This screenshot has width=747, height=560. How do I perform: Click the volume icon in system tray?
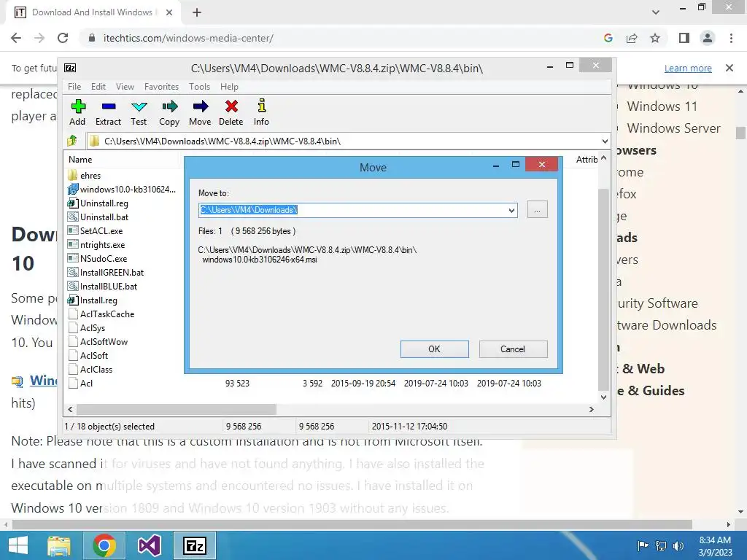pos(678,545)
